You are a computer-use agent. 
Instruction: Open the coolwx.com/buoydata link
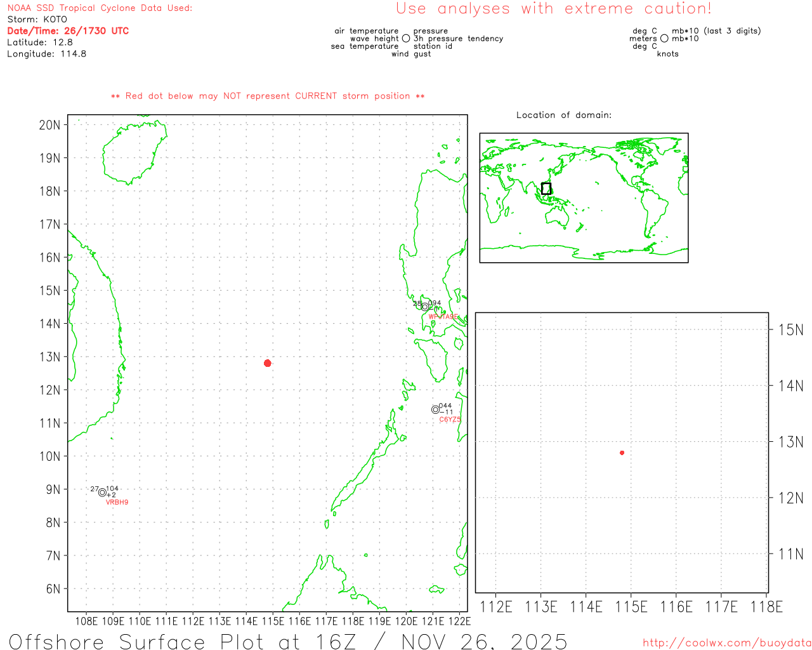point(727,643)
